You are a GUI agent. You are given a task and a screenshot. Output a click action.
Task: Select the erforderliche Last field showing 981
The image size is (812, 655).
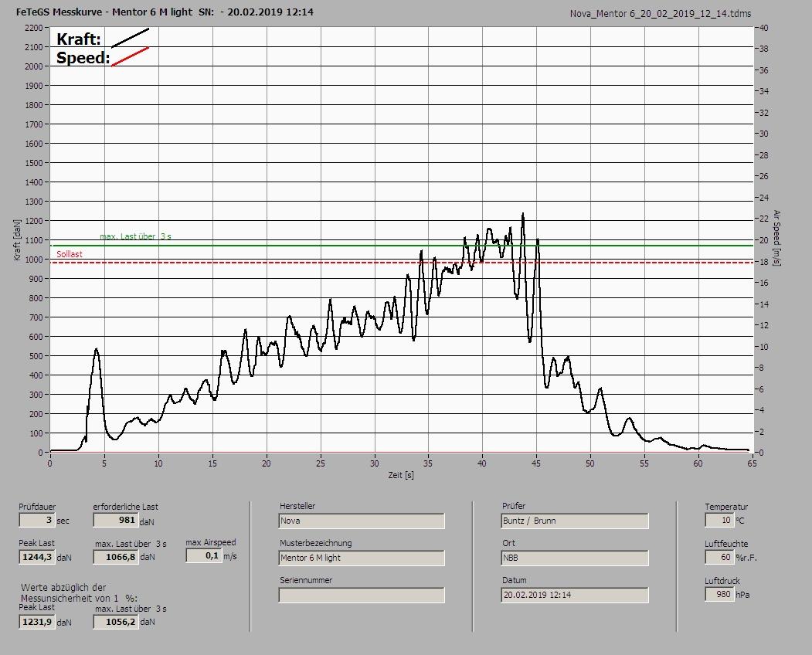(x=115, y=520)
